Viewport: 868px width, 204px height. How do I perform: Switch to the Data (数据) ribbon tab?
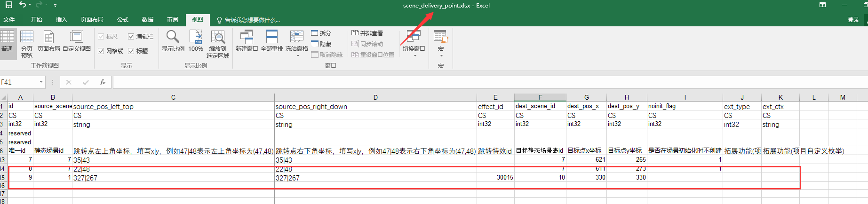[148, 20]
